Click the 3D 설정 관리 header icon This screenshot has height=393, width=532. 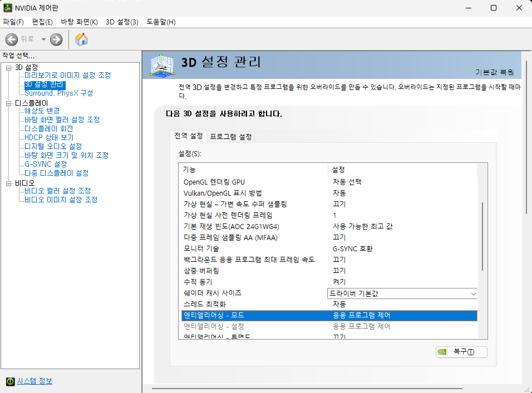tap(162, 65)
